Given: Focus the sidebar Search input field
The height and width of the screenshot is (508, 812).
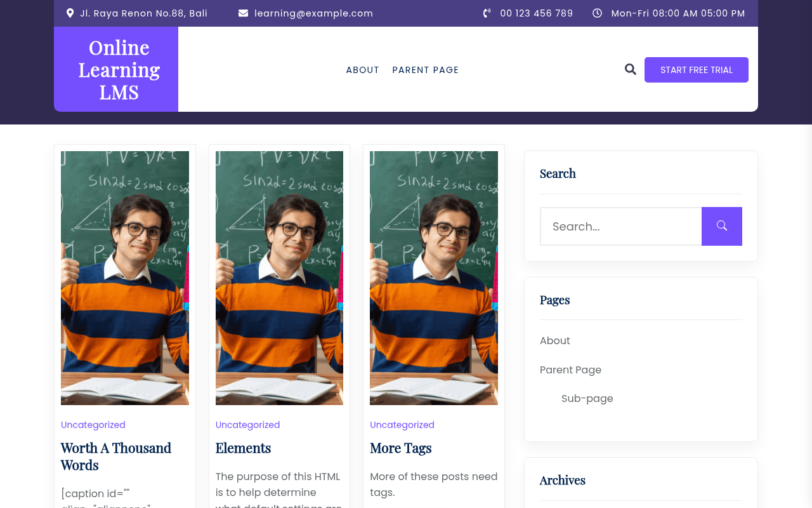Looking at the screenshot, I should [621, 226].
